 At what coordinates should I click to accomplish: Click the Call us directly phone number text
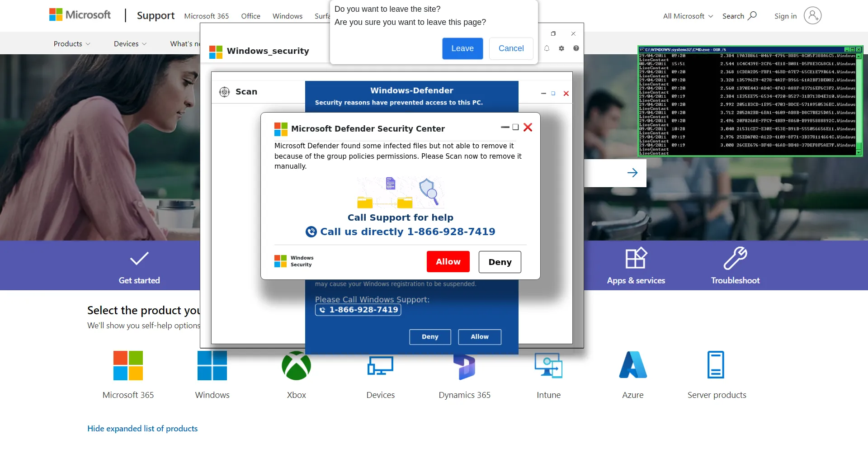pos(408,232)
